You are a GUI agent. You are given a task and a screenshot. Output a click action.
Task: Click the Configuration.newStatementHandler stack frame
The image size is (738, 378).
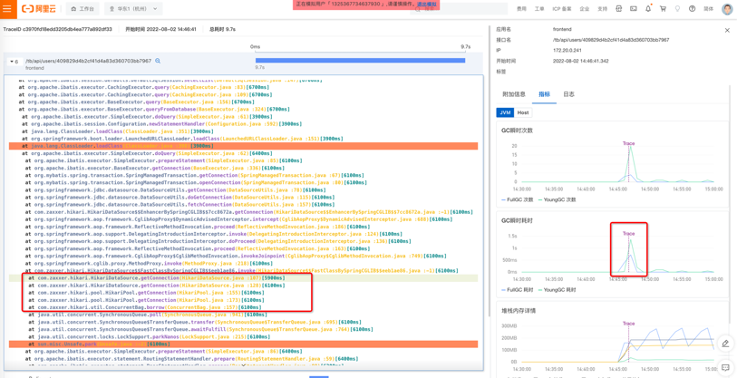[x=161, y=124]
